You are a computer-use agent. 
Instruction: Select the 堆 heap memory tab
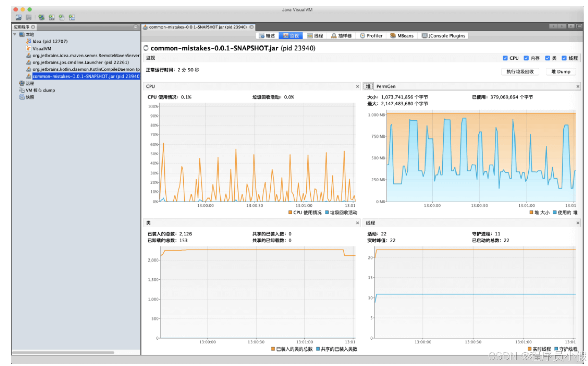[x=368, y=86]
